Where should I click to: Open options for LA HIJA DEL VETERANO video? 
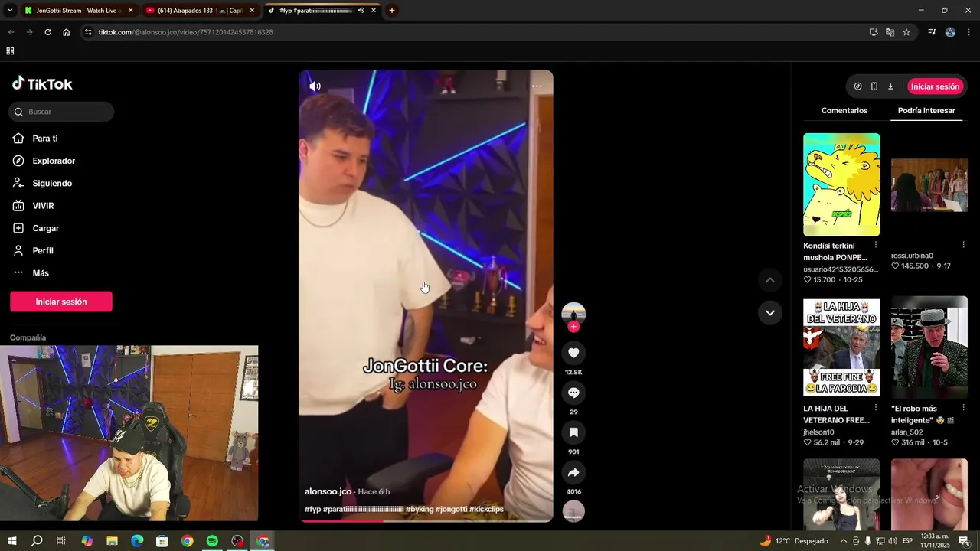pyautogui.click(x=876, y=408)
